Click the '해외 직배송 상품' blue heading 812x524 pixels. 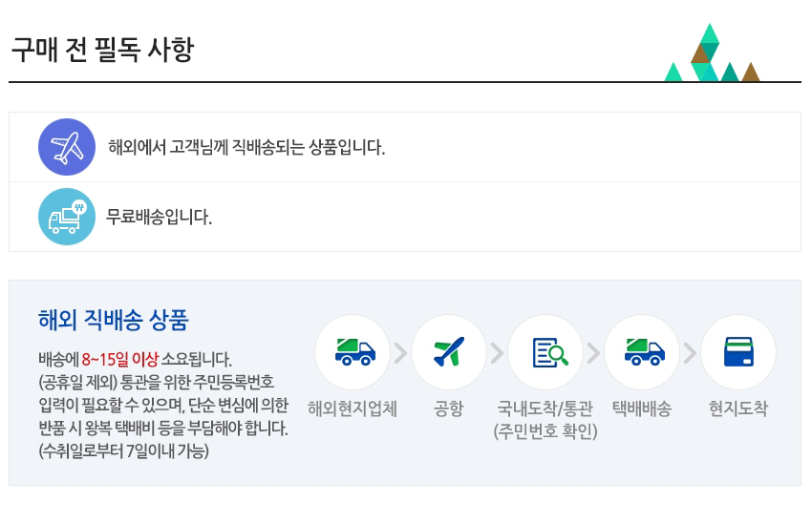point(113,321)
